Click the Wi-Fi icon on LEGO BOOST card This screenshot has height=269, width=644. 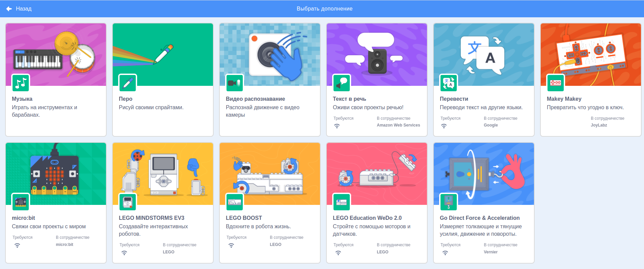point(231,245)
